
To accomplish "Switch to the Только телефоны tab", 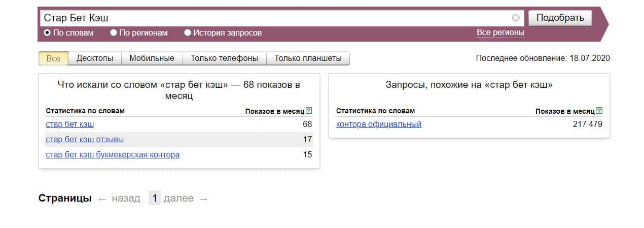I will point(224,58).
